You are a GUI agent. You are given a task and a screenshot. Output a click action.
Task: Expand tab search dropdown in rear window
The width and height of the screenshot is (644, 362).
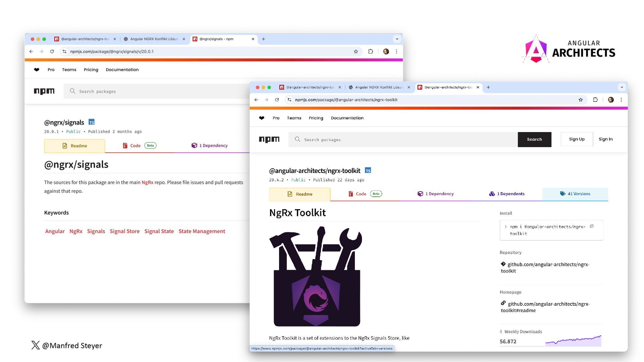(x=397, y=39)
